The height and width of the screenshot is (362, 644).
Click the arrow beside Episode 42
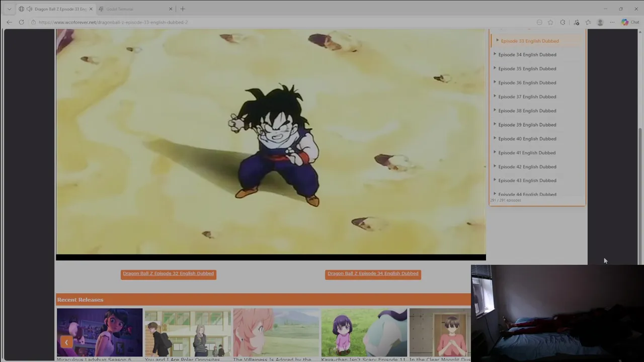495,166
